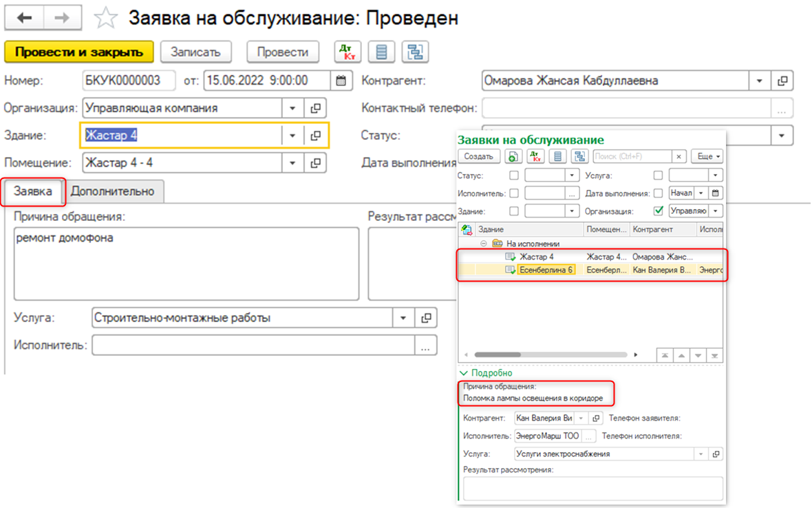Click the list display icon in the list toolbar
The height and width of the screenshot is (508, 812).
557,156
